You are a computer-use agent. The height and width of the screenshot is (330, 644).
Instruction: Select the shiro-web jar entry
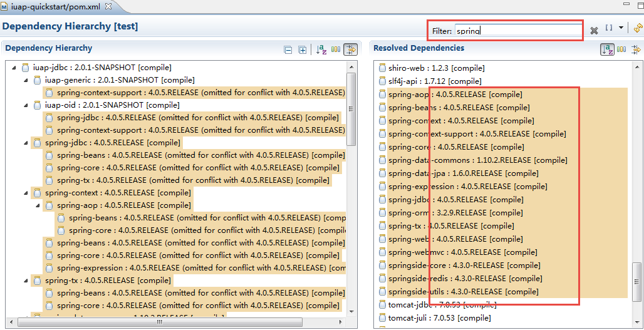pyautogui.click(x=413, y=68)
